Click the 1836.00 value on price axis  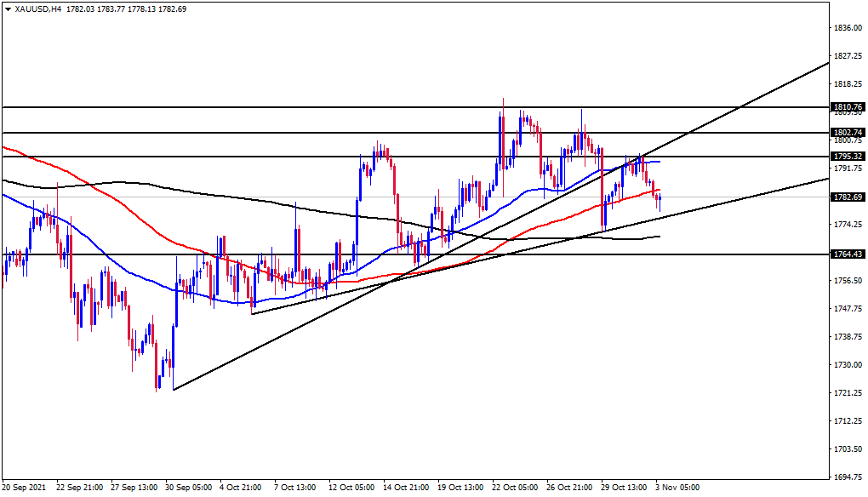(x=848, y=28)
